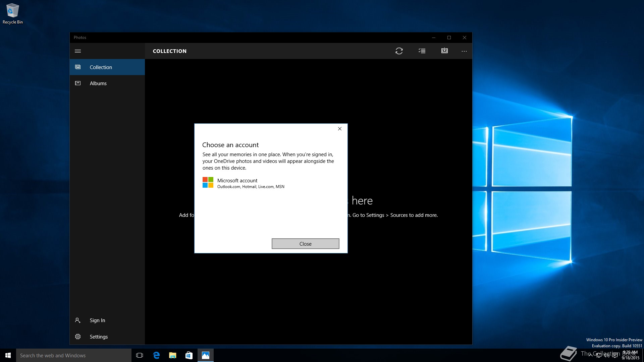Maximize the Photos window
The width and height of the screenshot is (644, 362).
449,38
